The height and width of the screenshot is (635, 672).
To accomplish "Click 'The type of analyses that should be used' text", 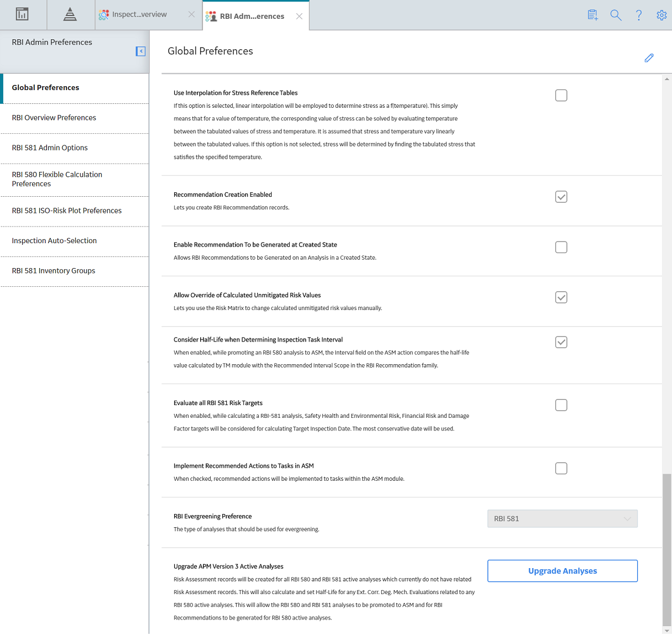I will [246, 529].
